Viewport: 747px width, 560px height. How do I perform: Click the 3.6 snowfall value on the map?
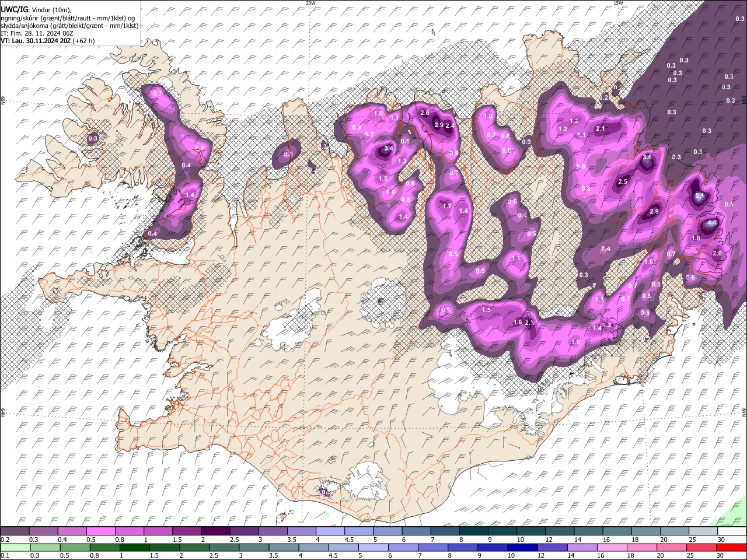647,157
